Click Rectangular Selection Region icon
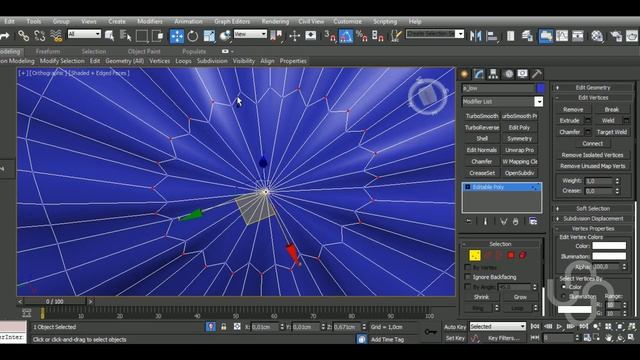This screenshot has width=640, height=360. click(142, 36)
